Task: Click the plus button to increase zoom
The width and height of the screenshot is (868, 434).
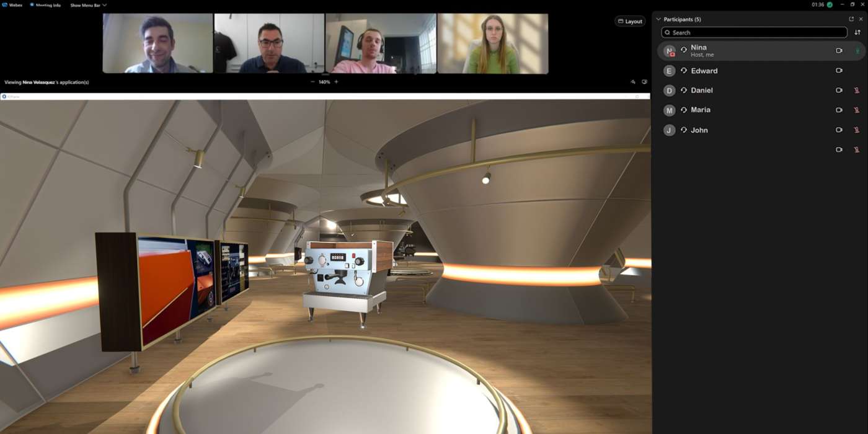Action: [335, 81]
